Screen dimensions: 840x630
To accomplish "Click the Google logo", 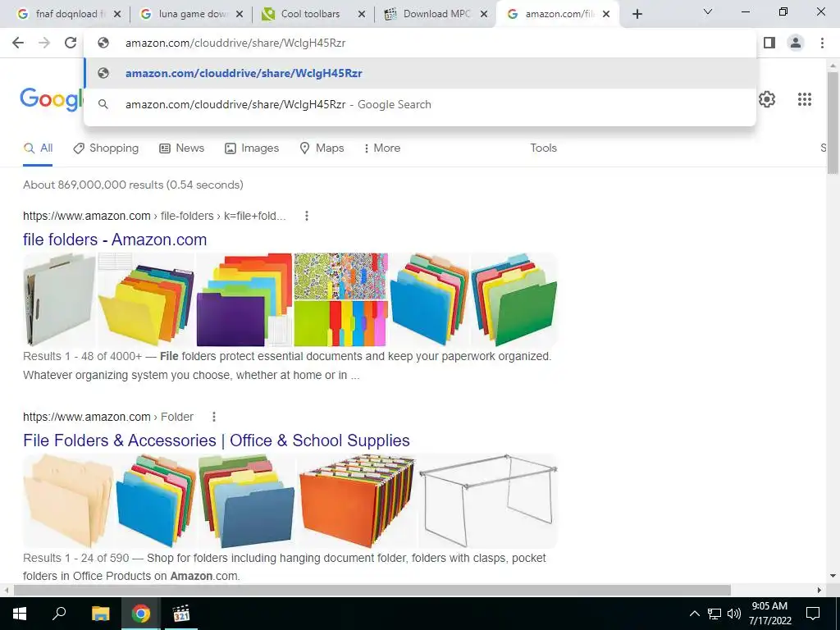I will (x=52, y=99).
